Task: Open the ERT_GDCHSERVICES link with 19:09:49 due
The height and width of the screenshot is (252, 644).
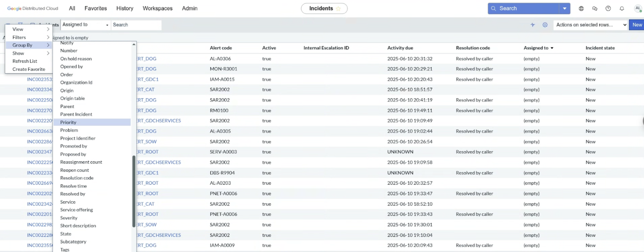Action: pyautogui.click(x=159, y=121)
